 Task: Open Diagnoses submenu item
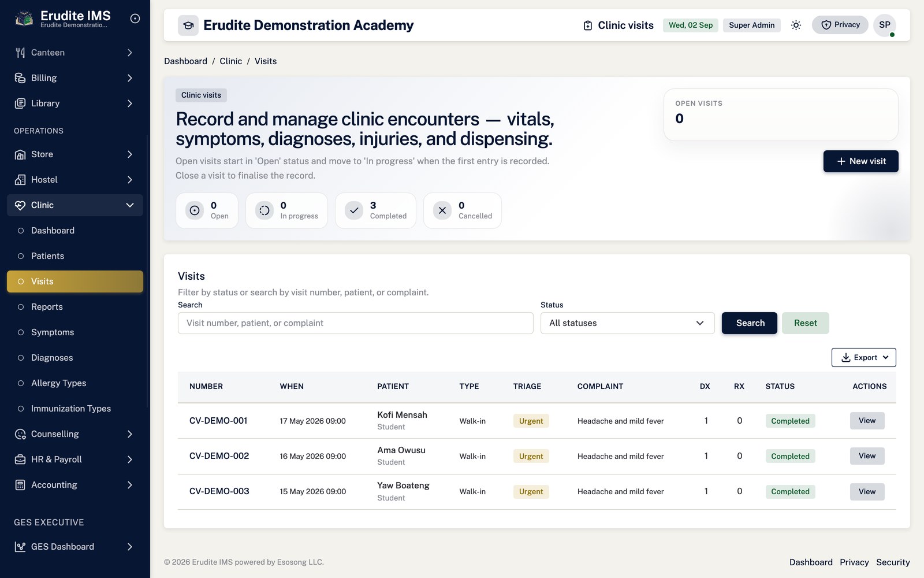pyautogui.click(x=75, y=358)
